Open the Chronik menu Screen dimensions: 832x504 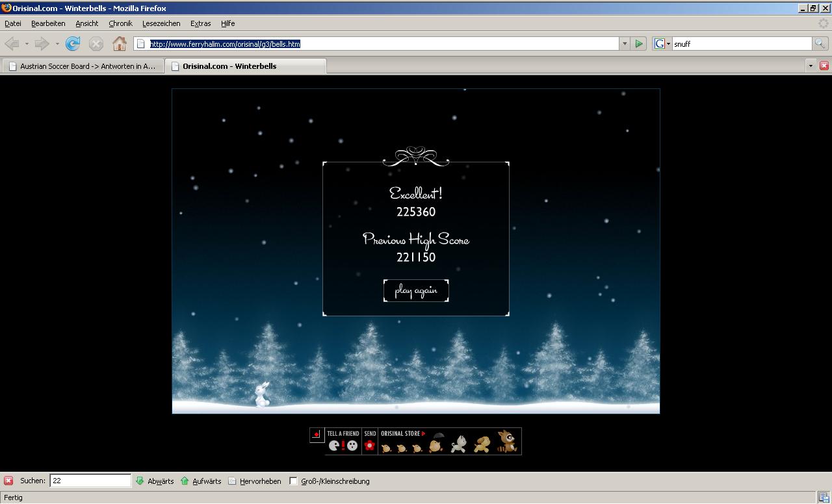point(120,23)
